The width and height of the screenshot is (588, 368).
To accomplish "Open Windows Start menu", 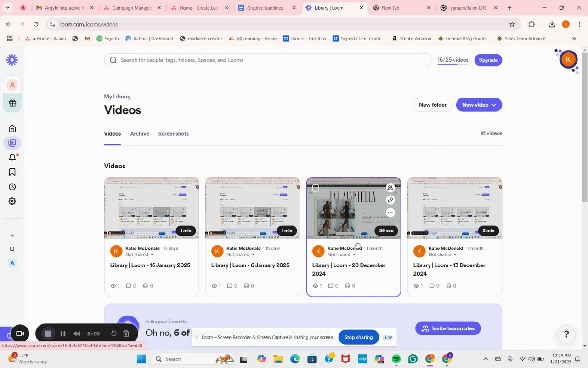I will pyautogui.click(x=141, y=359).
